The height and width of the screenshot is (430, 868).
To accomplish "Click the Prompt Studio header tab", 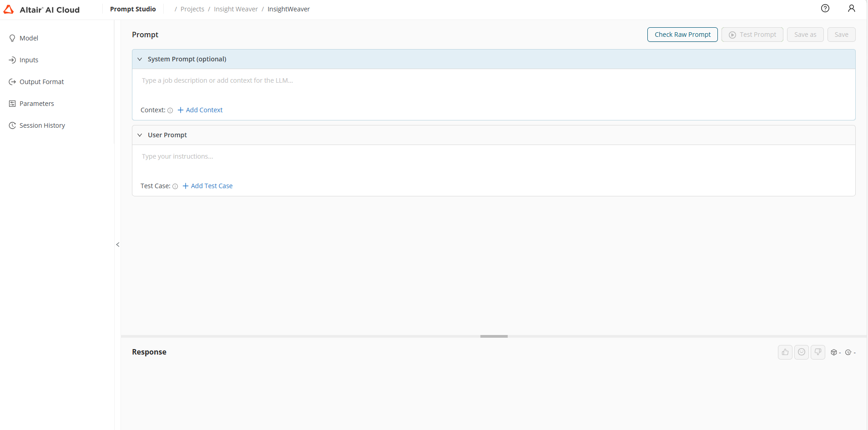I will [133, 9].
